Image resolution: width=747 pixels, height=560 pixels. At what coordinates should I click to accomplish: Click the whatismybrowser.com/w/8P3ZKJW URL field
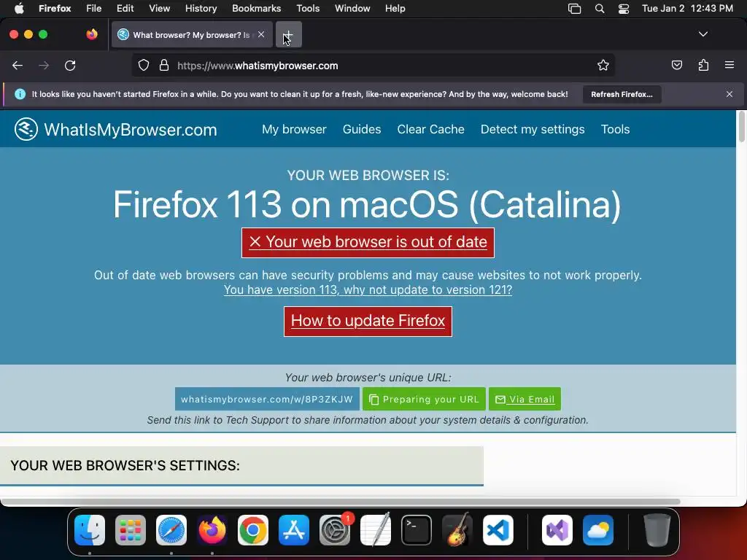pos(267,399)
